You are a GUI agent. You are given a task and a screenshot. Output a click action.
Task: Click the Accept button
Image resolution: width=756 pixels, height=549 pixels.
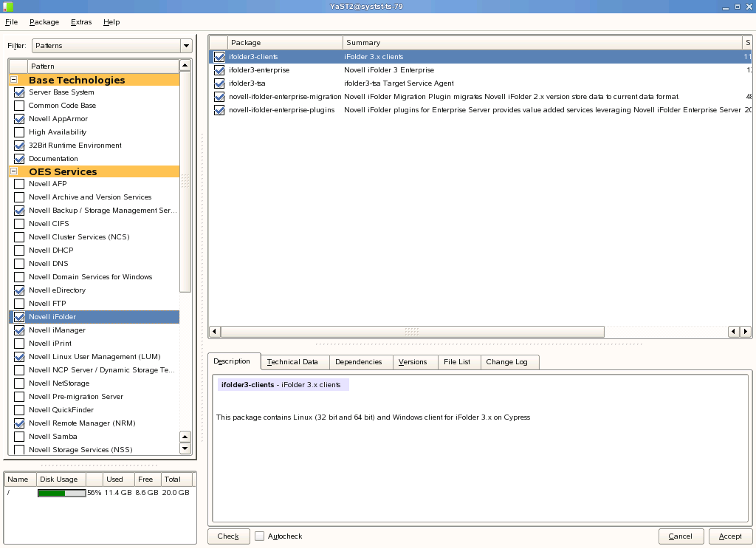click(730, 536)
